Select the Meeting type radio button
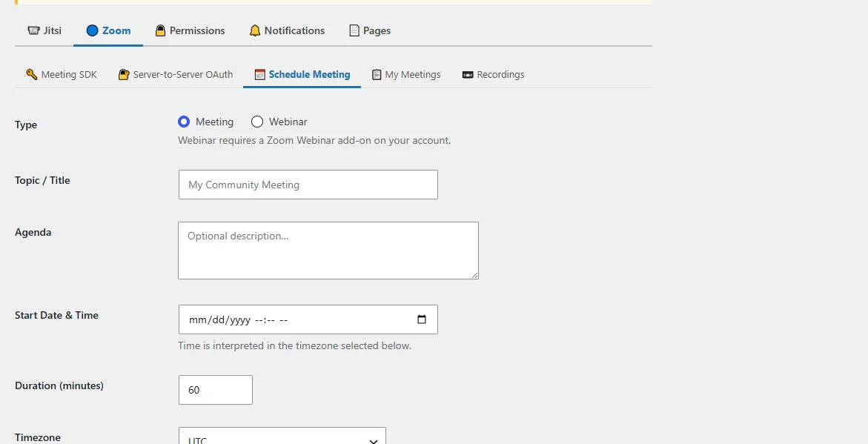The height and width of the screenshot is (444, 868). point(184,122)
